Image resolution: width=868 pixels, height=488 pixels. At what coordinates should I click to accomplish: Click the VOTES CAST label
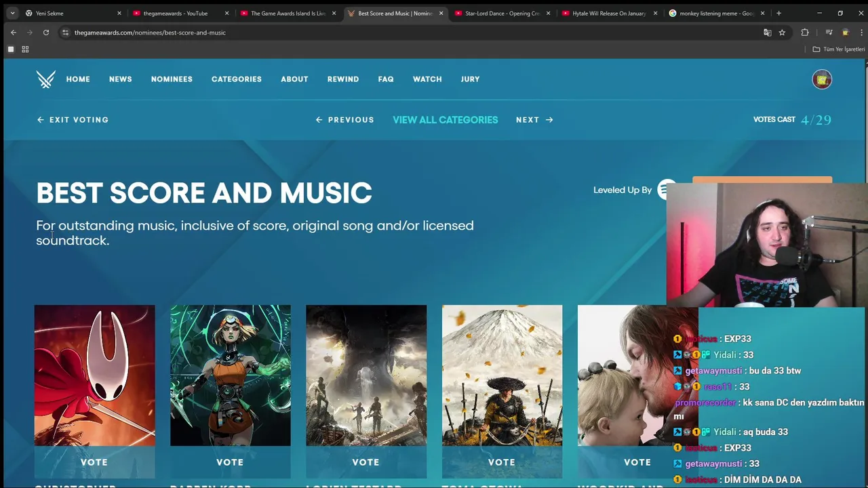pos(774,119)
